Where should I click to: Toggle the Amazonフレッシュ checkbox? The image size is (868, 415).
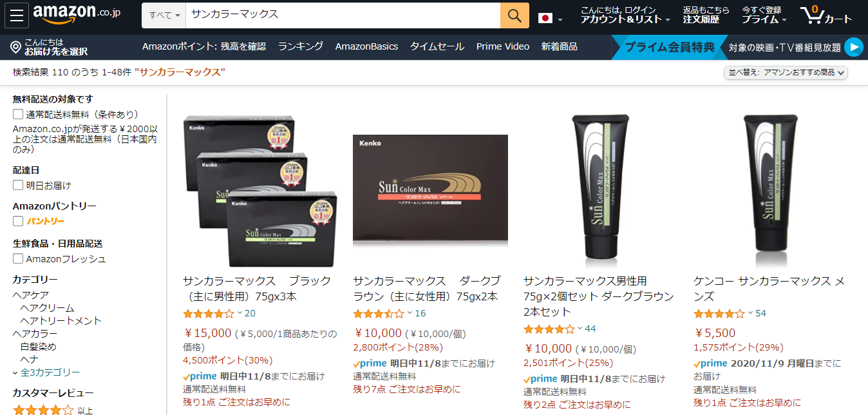pos(18,259)
